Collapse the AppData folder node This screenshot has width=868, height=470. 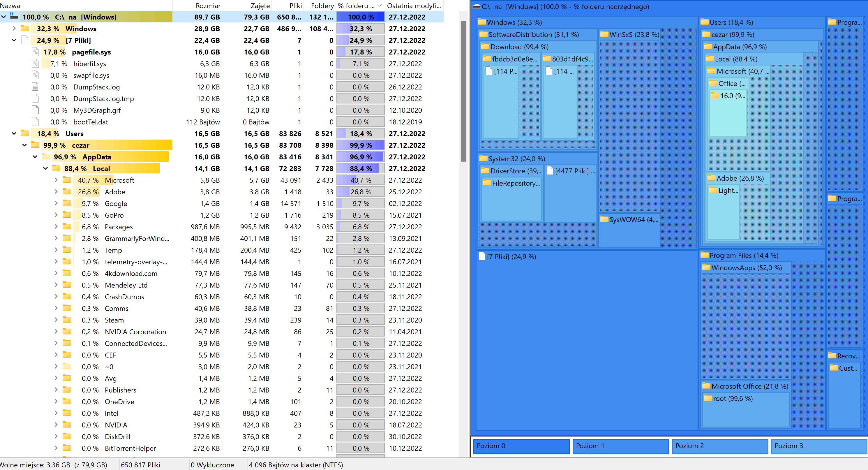tap(35, 157)
